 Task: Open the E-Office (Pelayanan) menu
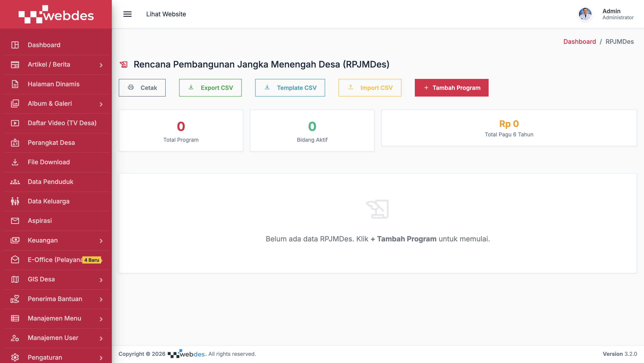pyautogui.click(x=57, y=260)
